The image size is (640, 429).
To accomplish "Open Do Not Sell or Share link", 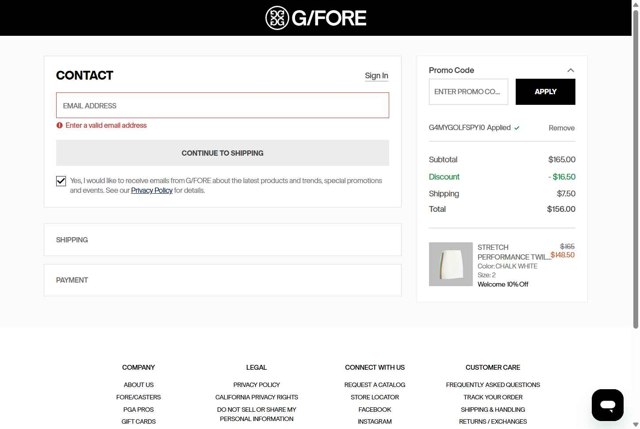I will (256, 414).
